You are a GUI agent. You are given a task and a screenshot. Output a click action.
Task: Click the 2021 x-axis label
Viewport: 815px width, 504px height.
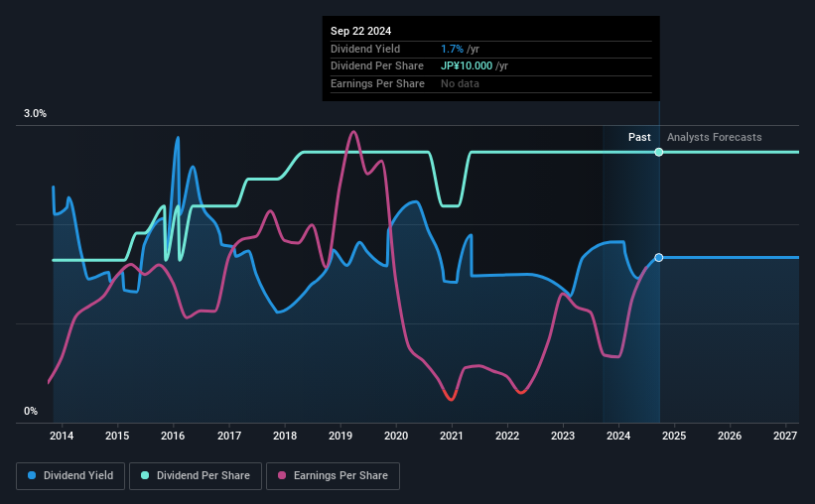(451, 436)
